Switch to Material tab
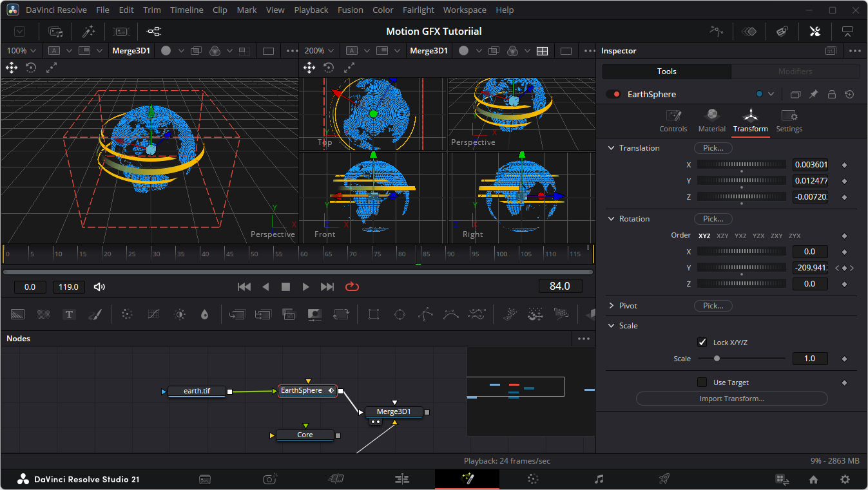Screen dimensions: 868x490 pos(712,121)
